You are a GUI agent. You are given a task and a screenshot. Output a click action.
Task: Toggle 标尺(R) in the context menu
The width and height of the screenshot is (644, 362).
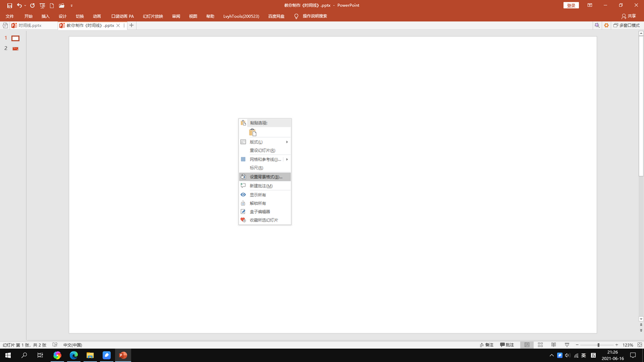(x=265, y=168)
